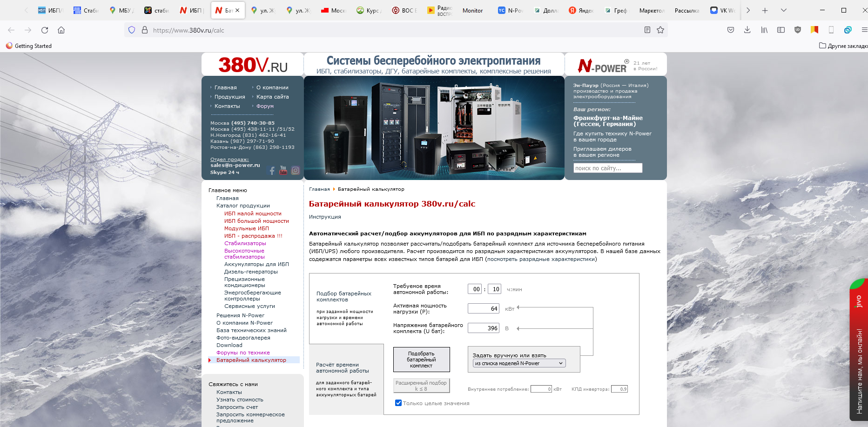Click the hours field of required autonomy time
868x427 pixels.
(475, 289)
